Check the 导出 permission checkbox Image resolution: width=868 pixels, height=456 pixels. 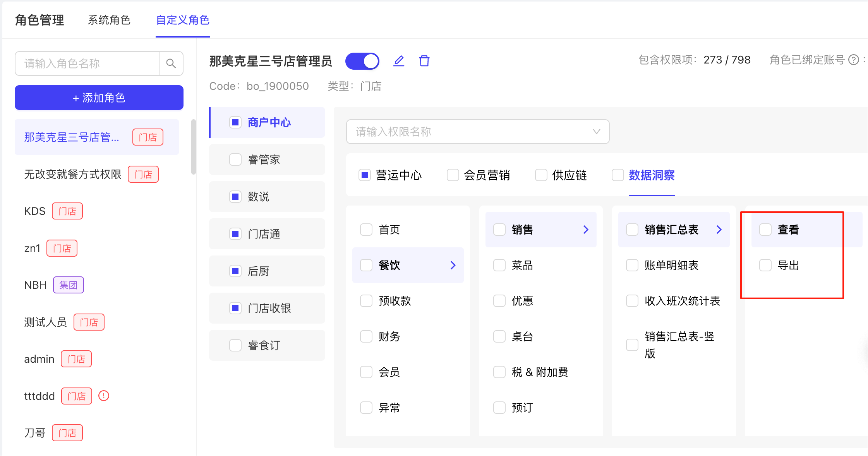point(765,265)
